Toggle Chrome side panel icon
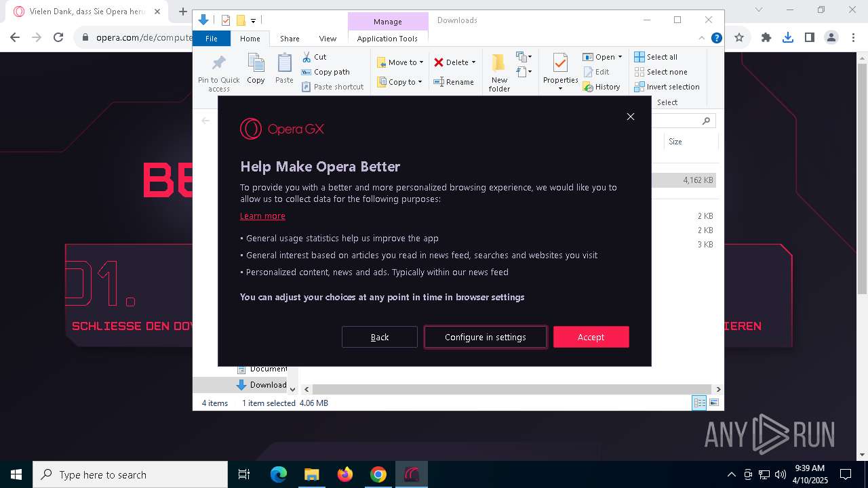868x488 pixels. pyautogui.click(x=809, y=37)
